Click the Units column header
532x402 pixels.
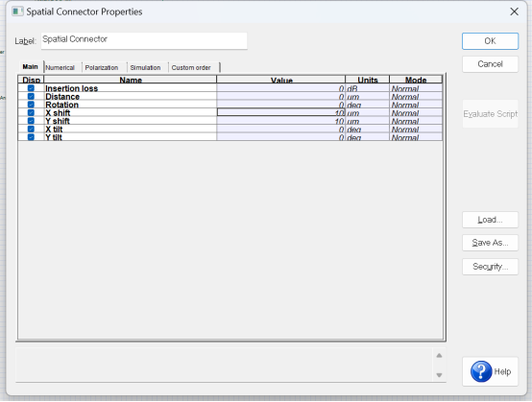(x=368, y=80)
